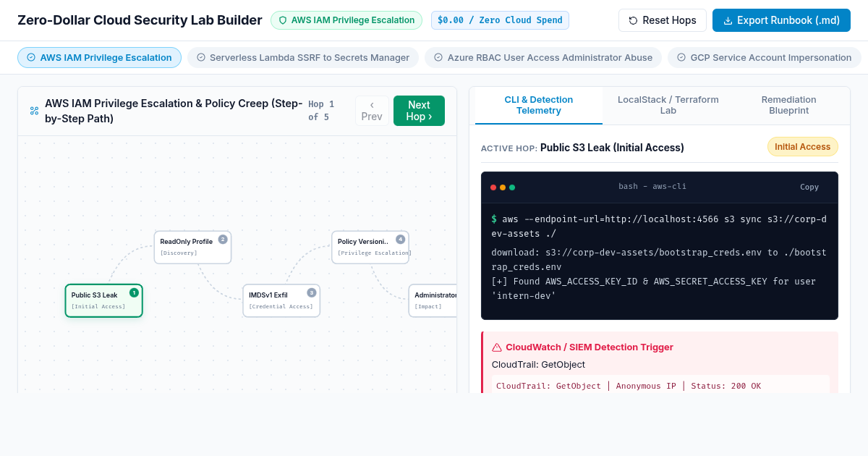This screenshot has width=868, height=456.
Task: Click the $0.00 / Zero Cloud Spend badge
Action: [500, 20]
